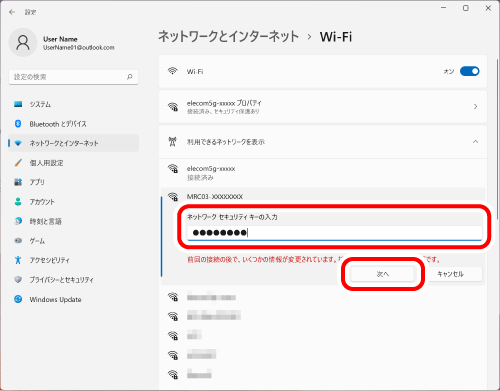
Task: Select the connected elecom5g-xxxxx network row
Action: coord(323,173)
